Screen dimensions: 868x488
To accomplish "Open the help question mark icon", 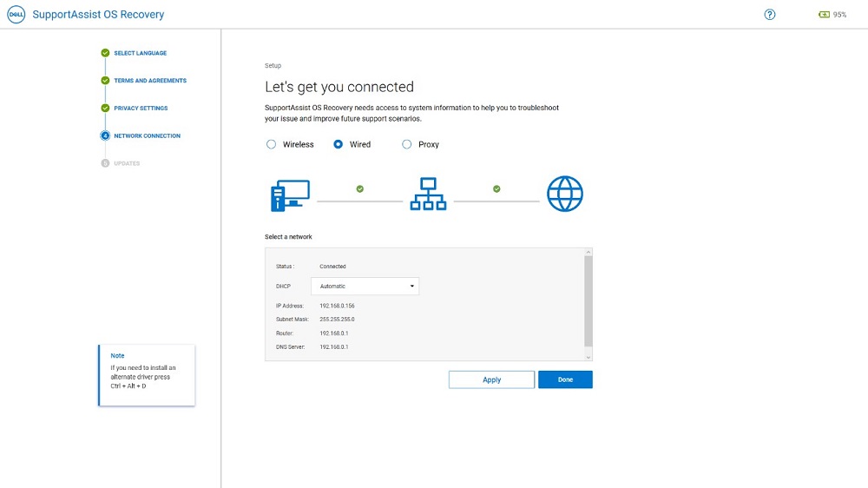I will 769,15.
